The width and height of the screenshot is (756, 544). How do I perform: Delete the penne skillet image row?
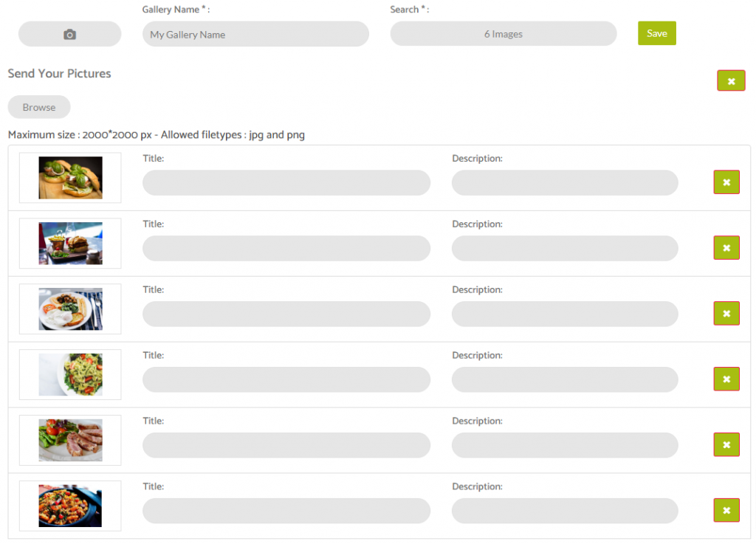726,510
